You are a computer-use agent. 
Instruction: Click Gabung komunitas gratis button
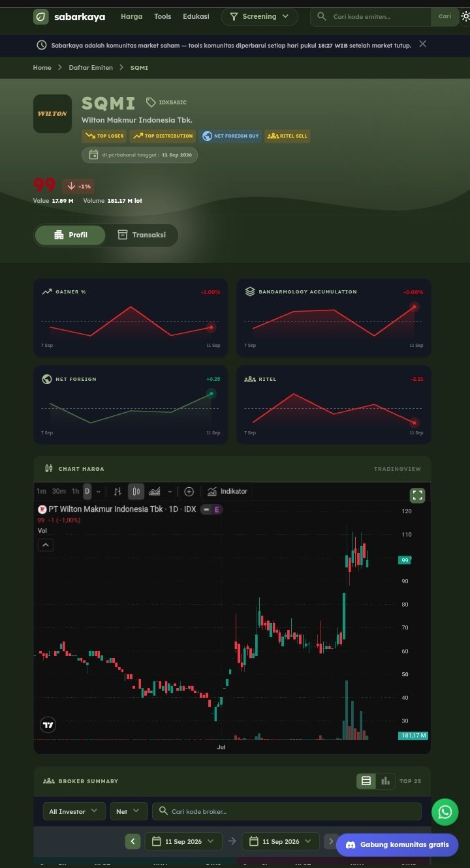click(397, 845)
